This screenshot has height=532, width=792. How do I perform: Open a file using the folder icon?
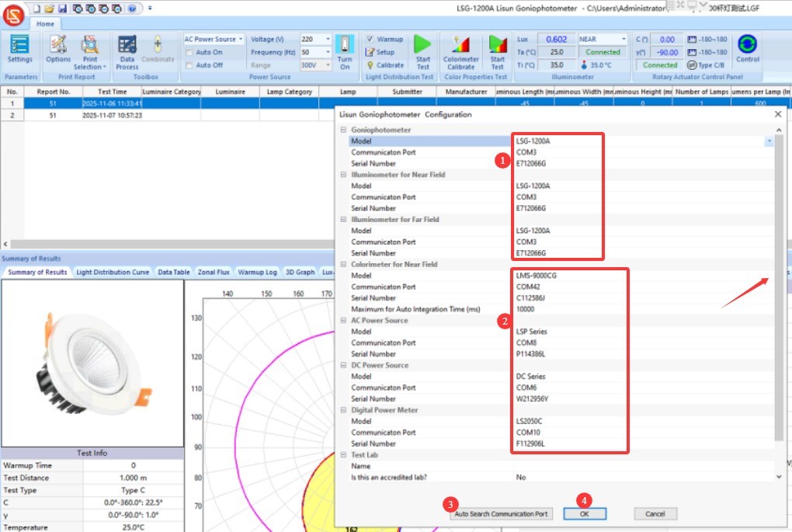pyautogui.click(x=49, y=9)
